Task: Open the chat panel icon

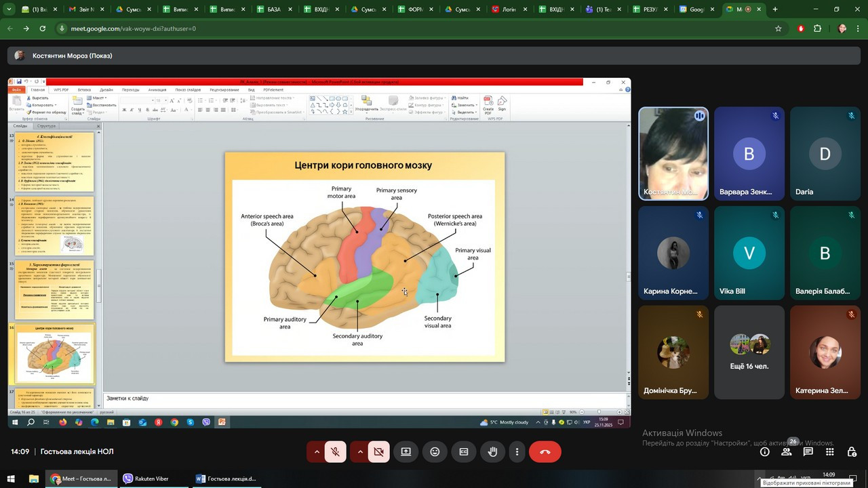Action: pyautogui.click(x=808, y=451)
